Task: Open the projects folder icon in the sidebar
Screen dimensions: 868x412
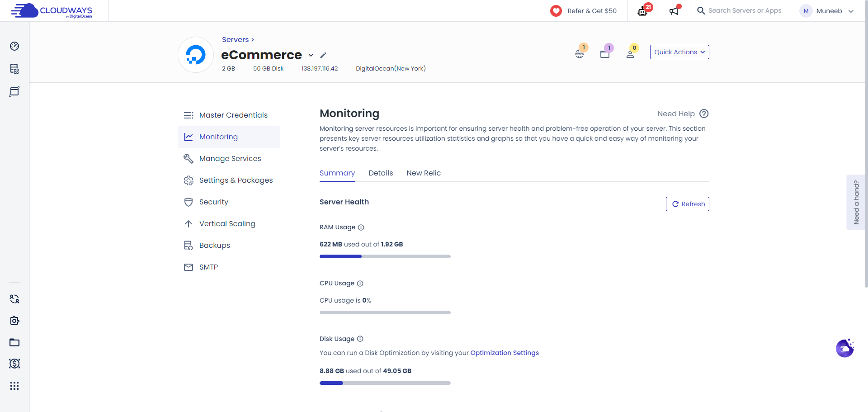Action: click(x=14, y=342)
